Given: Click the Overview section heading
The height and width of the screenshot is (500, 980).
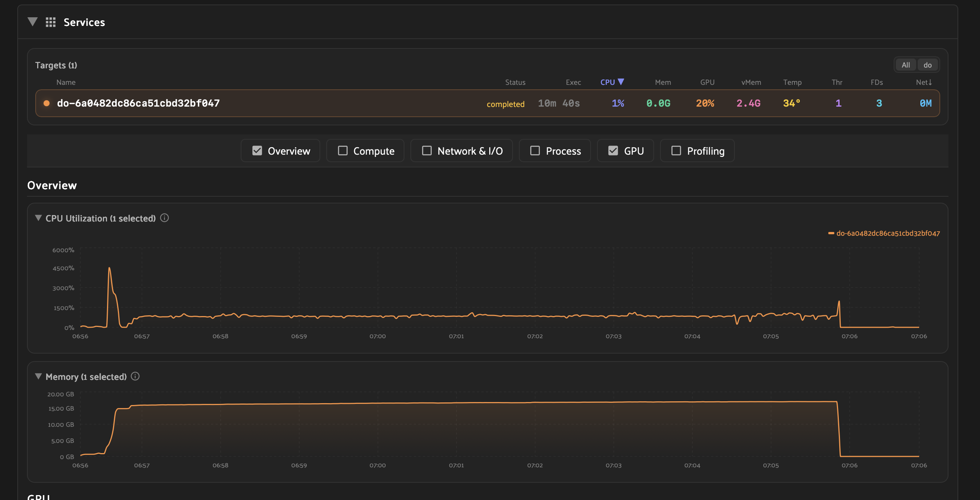Looking at the screenshot, I should tap(52, 185).
